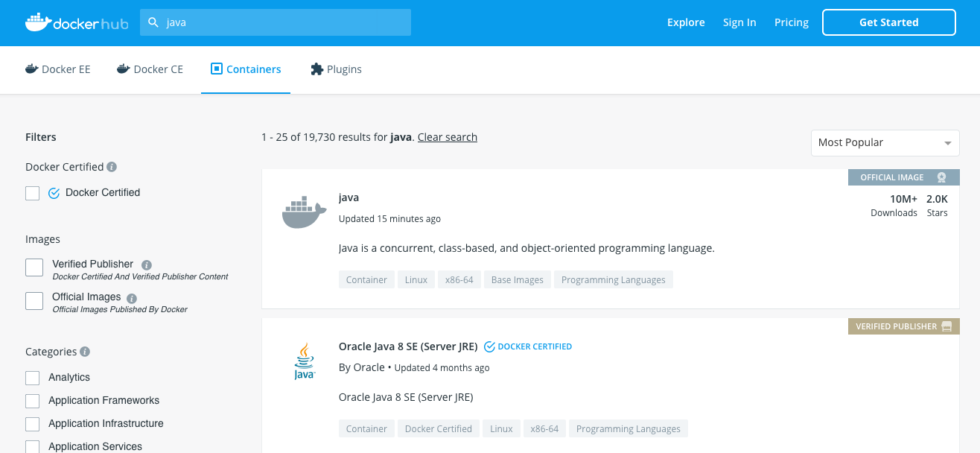Click the Verified Publisher ribbon badge icon
This screenshot has height=453, width=980.
coord(946,326)
